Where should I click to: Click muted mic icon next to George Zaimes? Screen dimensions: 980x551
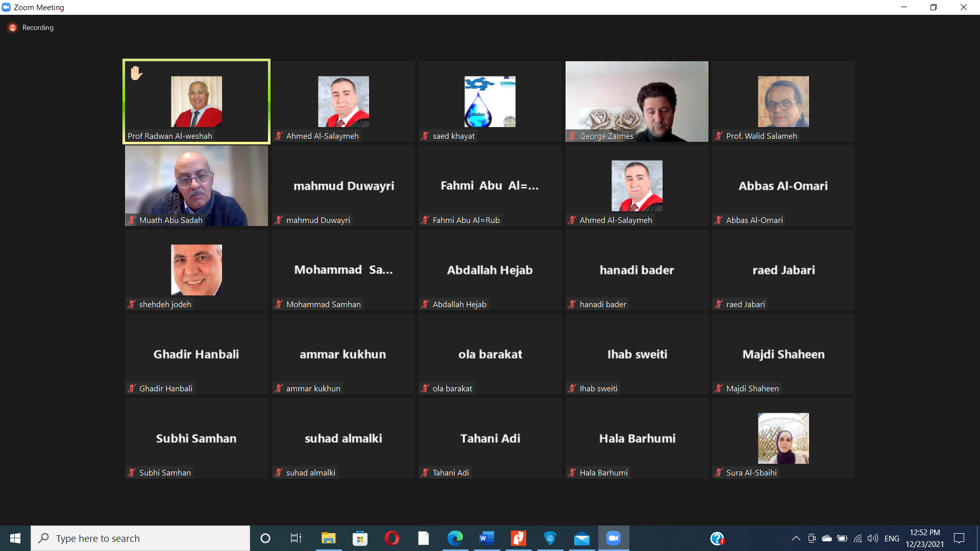point(572,136)
